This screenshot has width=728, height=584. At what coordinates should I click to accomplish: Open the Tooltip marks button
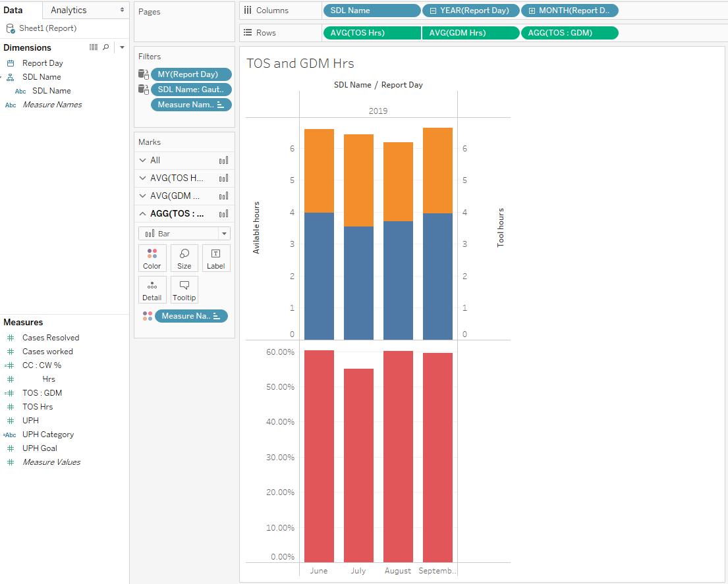[184, 290]
